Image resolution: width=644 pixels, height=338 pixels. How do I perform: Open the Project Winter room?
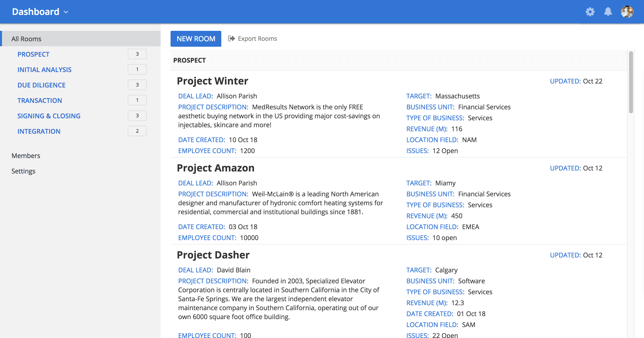coord(212,81)
